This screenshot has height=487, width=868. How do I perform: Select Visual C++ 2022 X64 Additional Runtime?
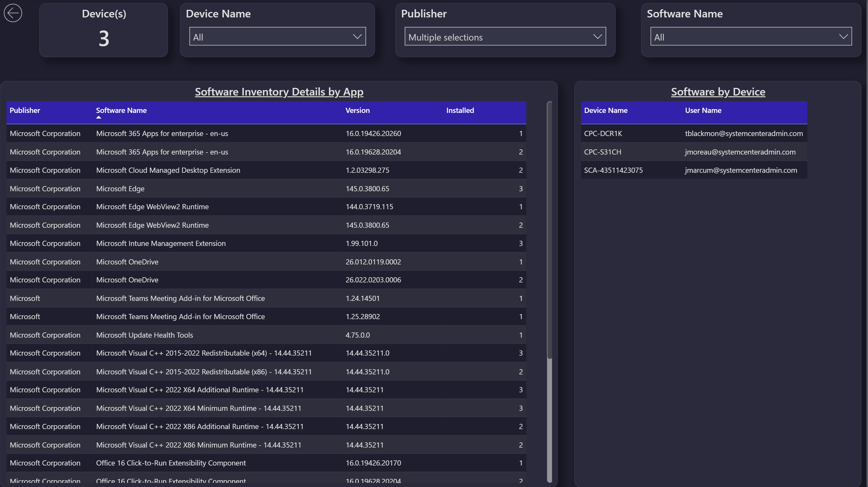coord(266,390)
